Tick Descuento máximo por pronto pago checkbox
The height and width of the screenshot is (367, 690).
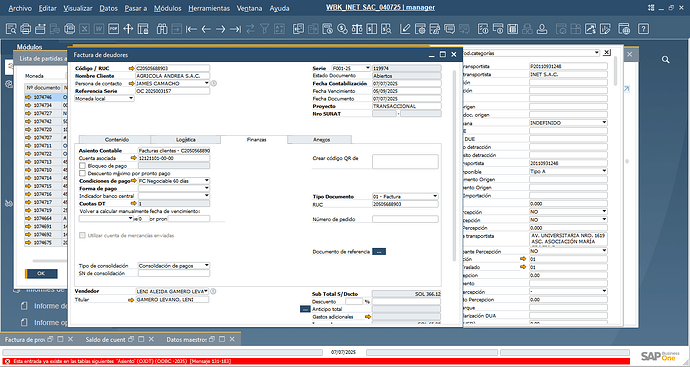point(82,173)
